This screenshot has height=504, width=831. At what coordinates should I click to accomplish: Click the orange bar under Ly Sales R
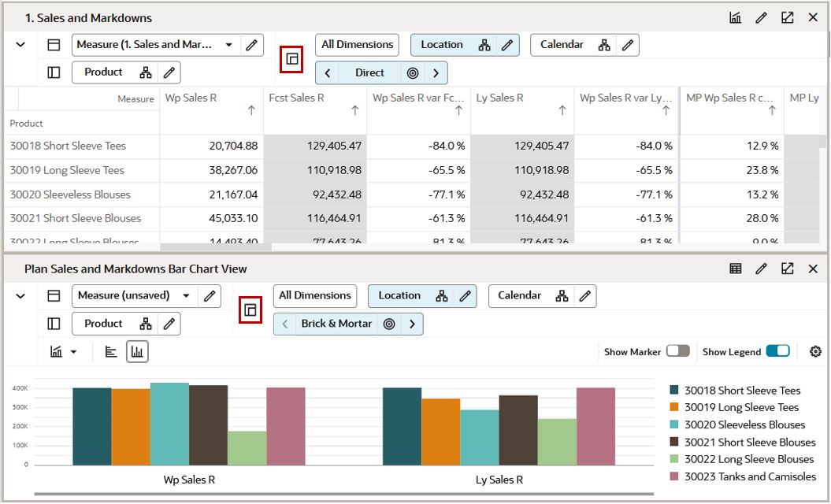pyautogui.click(x=441, y=432)
